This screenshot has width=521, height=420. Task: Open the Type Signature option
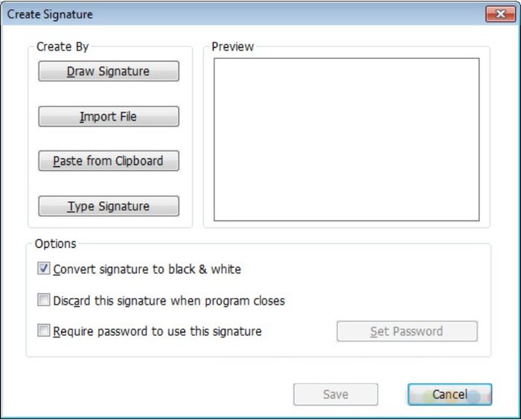pos(109,206)
